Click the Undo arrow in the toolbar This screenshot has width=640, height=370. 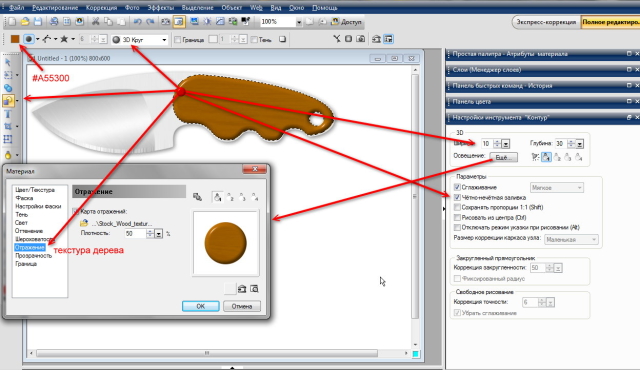pyautogui.click(x=138, y=22)
